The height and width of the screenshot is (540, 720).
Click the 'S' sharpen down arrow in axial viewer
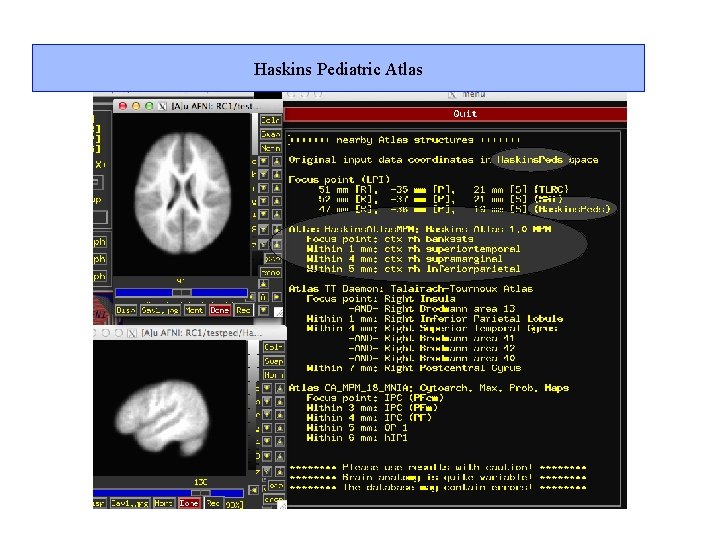264,230
